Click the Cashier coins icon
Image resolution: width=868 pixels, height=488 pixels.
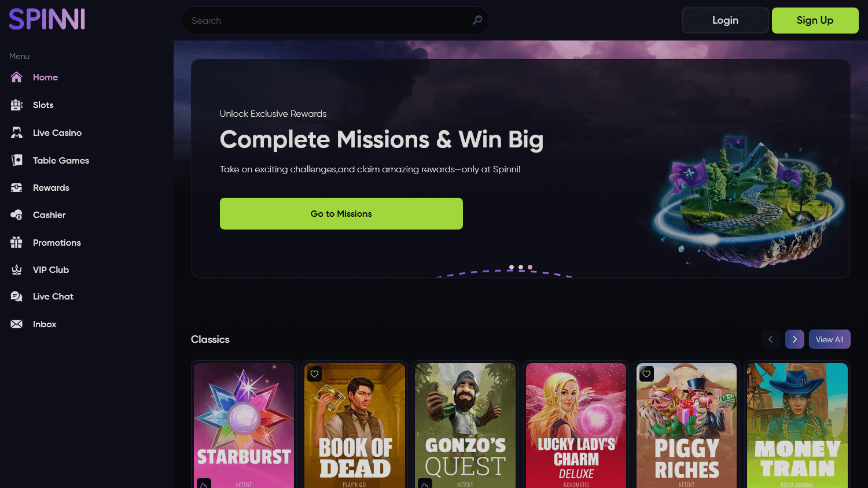point(16,215)
